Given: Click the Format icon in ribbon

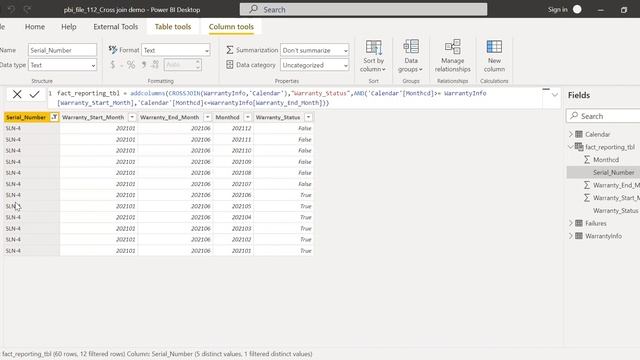Looking at the screenshot, I should pos(113,50).
